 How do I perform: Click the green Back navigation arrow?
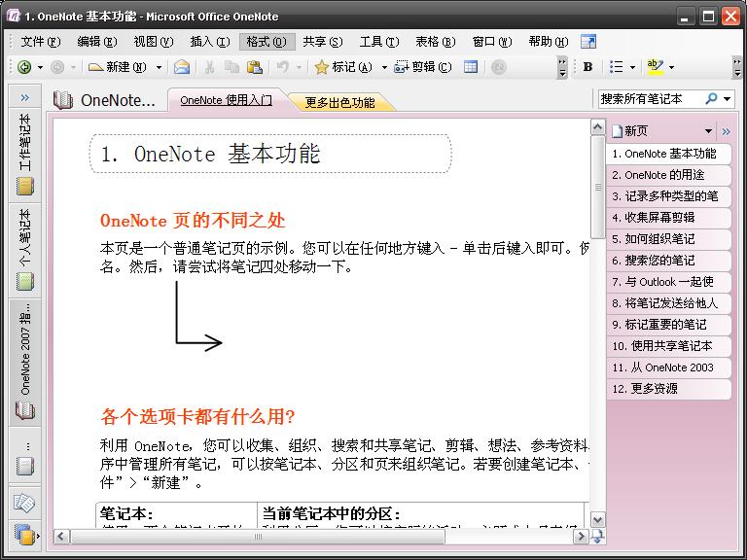tap(24, 67)
